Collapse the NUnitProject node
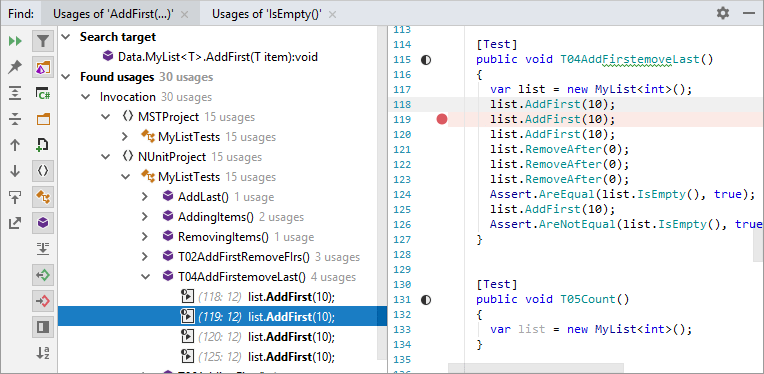Screen dimensions: 764x374 (106, 157)
